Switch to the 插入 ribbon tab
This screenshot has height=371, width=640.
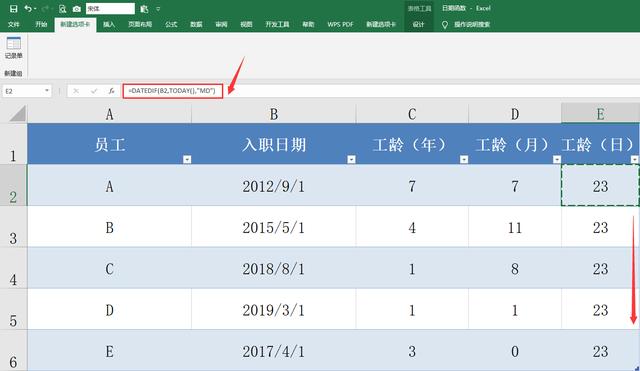pyautogui.click(x=109, y=24)
